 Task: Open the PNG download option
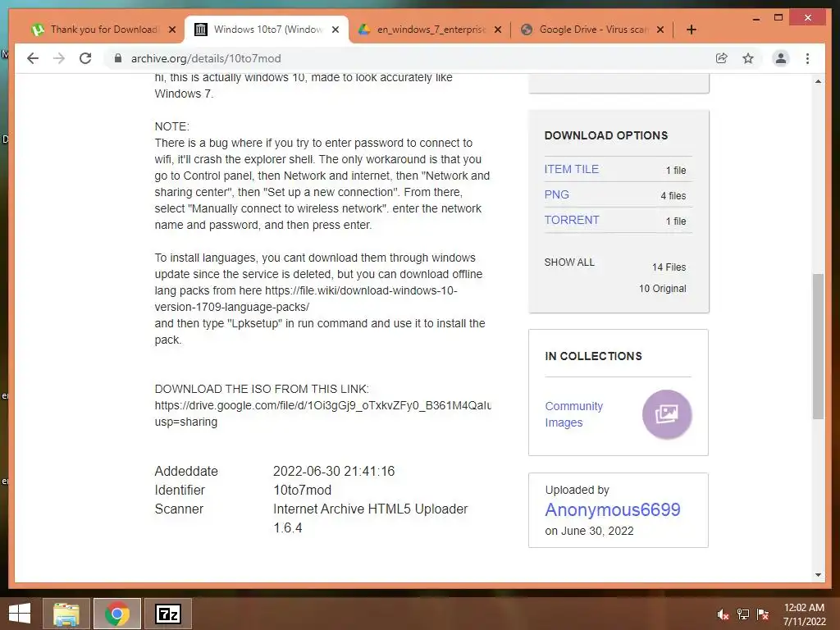tap(557, 194)
